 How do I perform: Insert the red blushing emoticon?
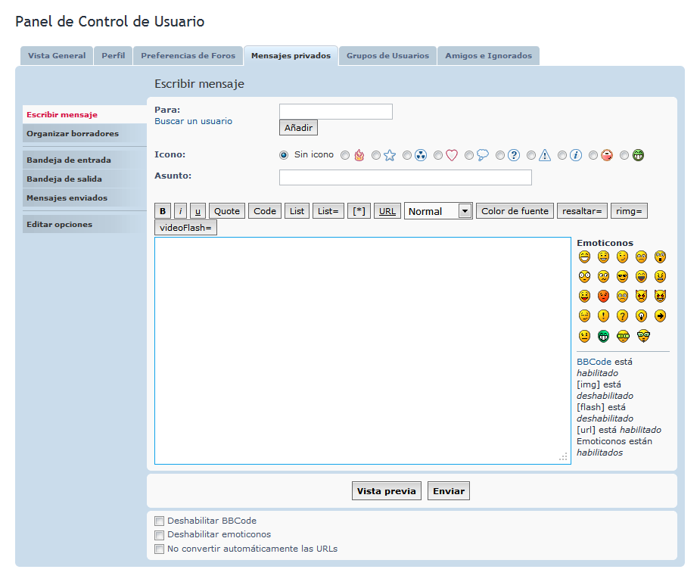(x=603, y=296)
